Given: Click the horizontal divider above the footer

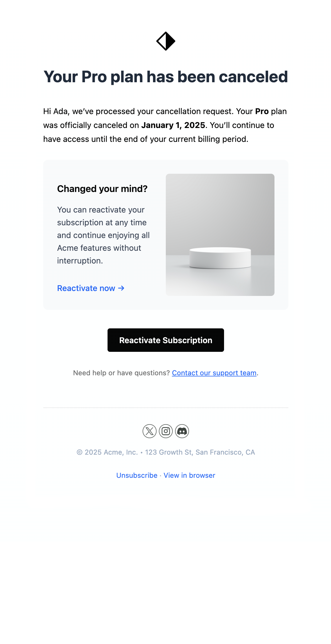Looking at the screenshot, I should coord(166,408).
